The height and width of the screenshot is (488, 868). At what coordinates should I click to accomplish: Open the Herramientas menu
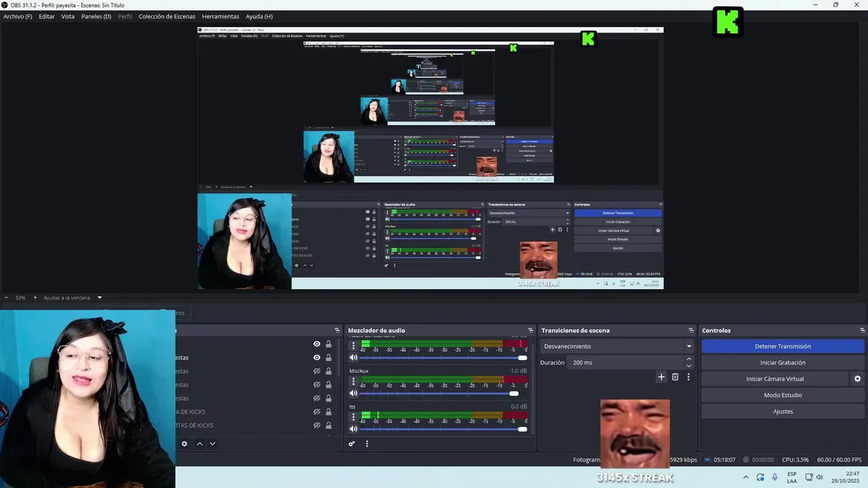click(220, 16)
